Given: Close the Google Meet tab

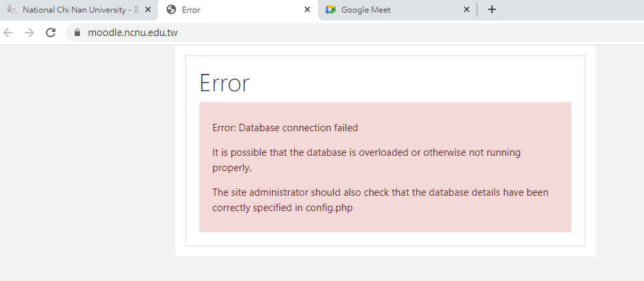Looking at the screenshot, I should click(467, 10).
